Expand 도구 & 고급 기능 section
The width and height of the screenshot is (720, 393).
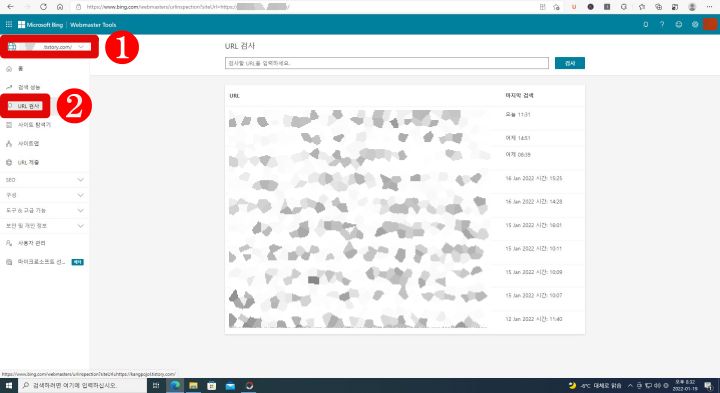coord(45,210)
